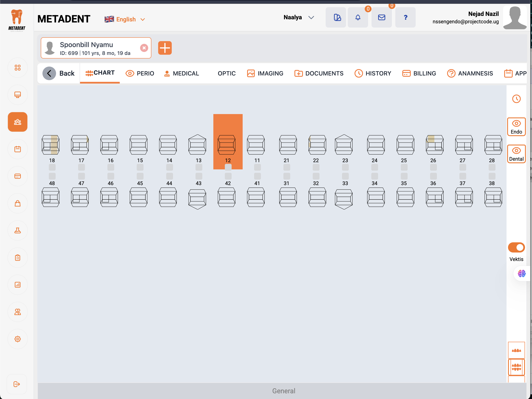
Task: Open the mail envelope icon
Action: coord(381,17)
